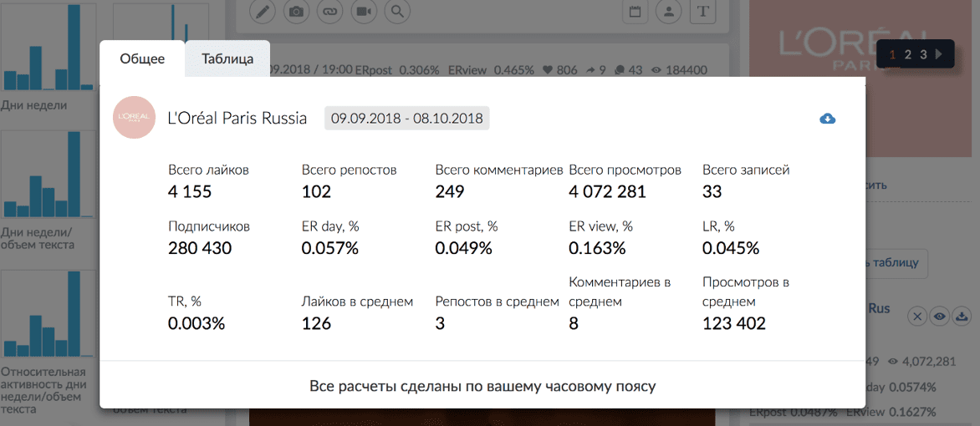Image resolution: width=980 pixels, height=426 pixels.
Task: Click the Подписчиков value 280 430
Action: pos(200,249)
